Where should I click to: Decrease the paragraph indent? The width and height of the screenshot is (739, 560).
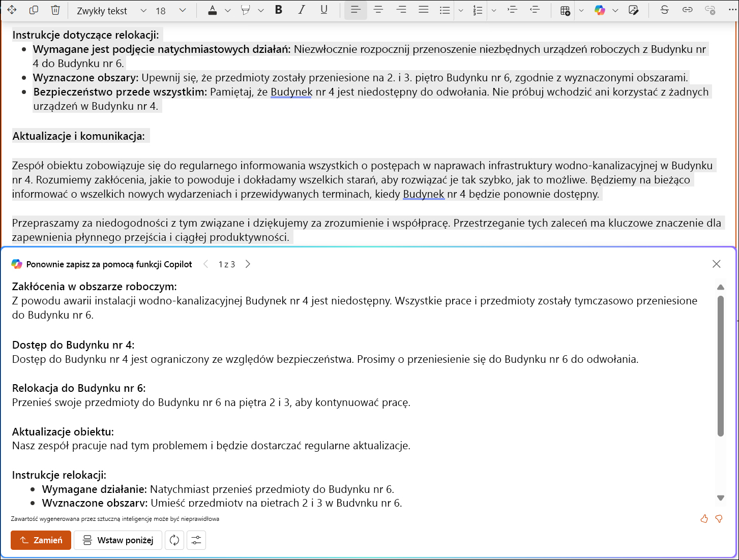click(535, 10)
